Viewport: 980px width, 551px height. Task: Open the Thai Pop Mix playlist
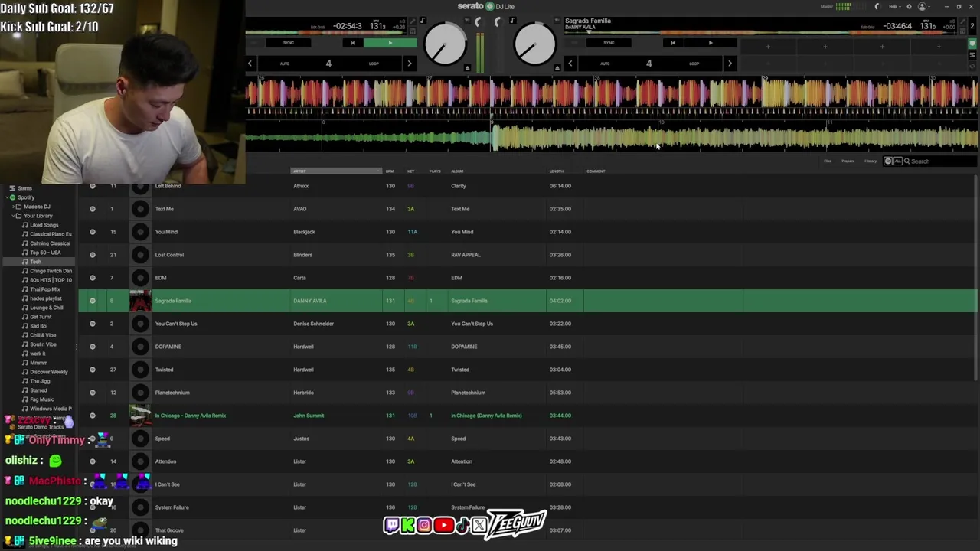pos(45,289)
